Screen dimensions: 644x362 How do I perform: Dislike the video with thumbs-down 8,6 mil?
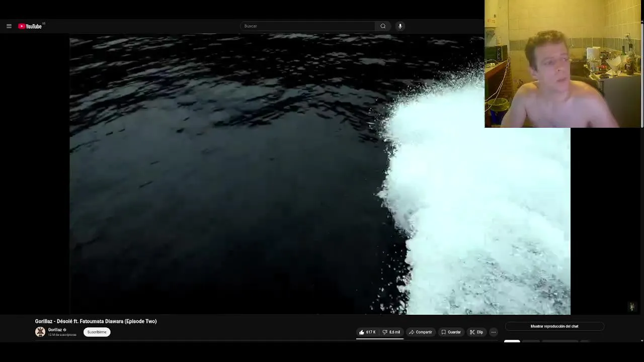pyautogui.click(x=391, y=332)
